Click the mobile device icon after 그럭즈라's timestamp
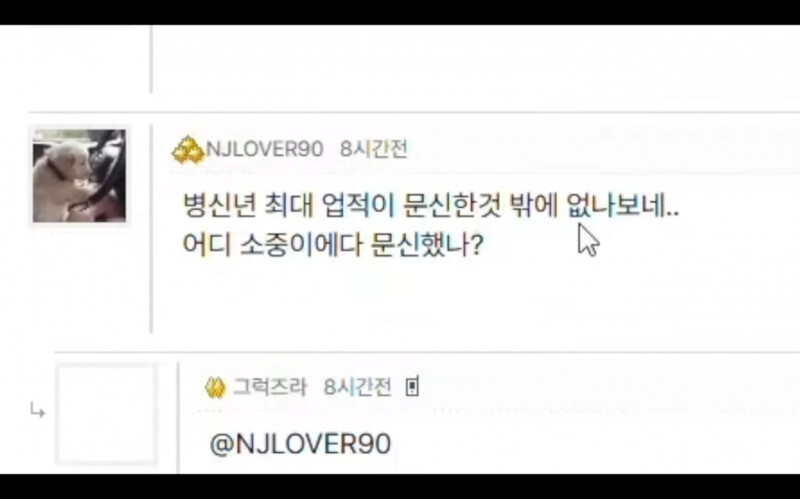This screenshot has width=800, height=499. coord(412,387)
